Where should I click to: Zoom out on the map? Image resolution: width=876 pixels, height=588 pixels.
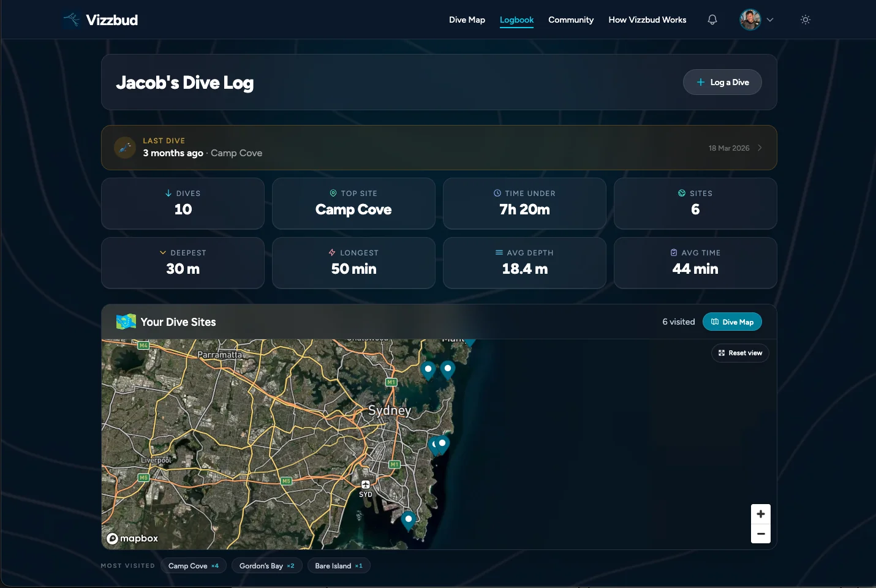tap(761, 533)
